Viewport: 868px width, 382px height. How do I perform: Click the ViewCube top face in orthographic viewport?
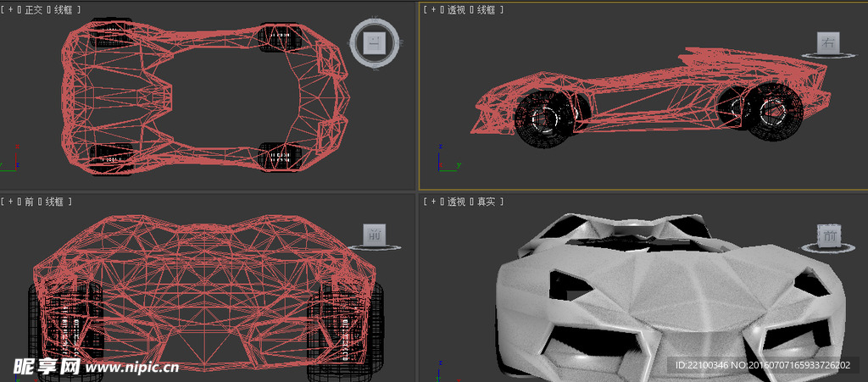pyautogui.click(x=375, y=42)
